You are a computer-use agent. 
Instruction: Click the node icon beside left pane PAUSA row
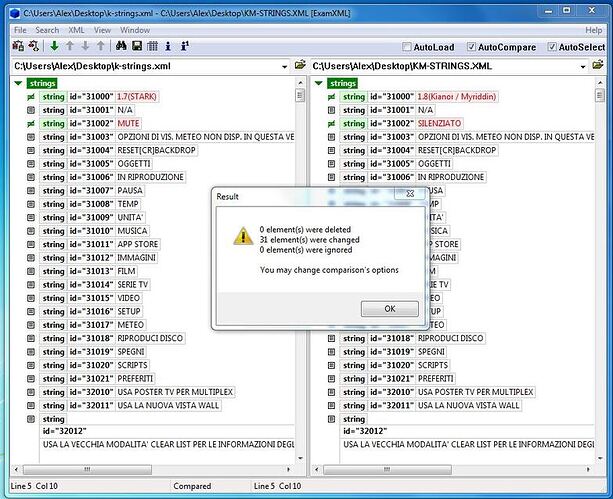point(31,191)
